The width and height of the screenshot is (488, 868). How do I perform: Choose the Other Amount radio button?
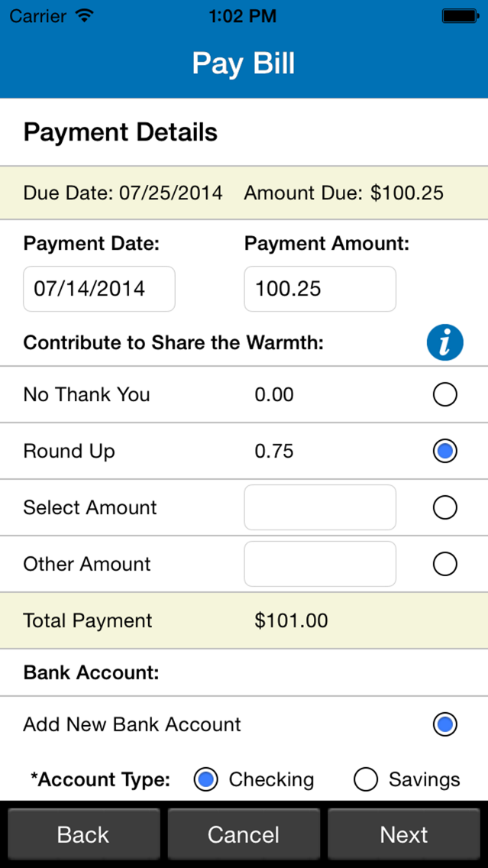click(x=444, y=564)
